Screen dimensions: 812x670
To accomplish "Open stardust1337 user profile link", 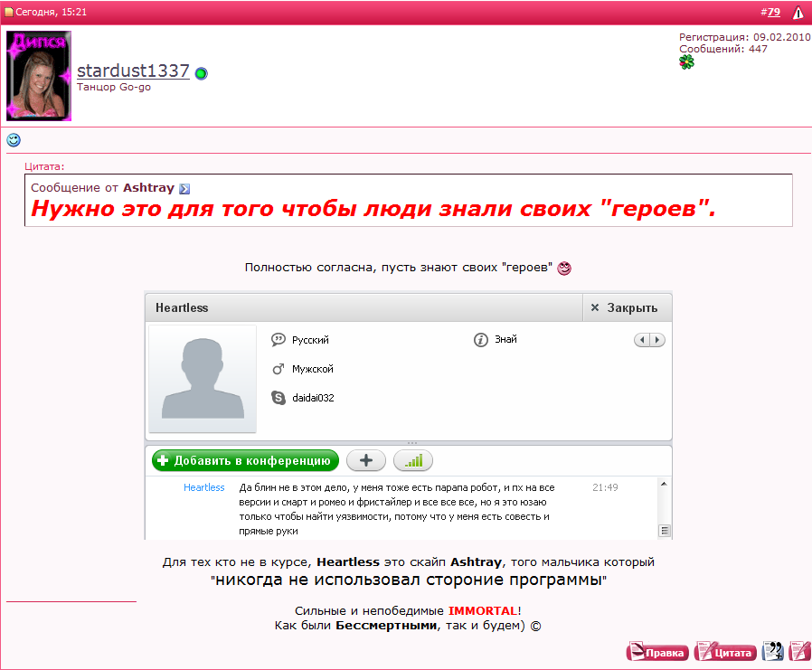I will (x=133, y=71).
